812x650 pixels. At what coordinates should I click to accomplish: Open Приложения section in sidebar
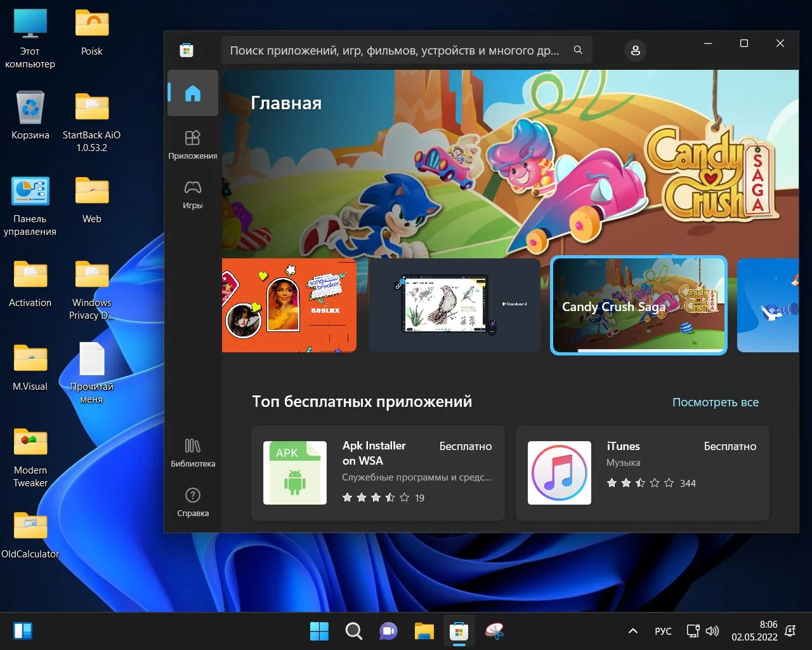pyautogui.click(x=193, y=144)
